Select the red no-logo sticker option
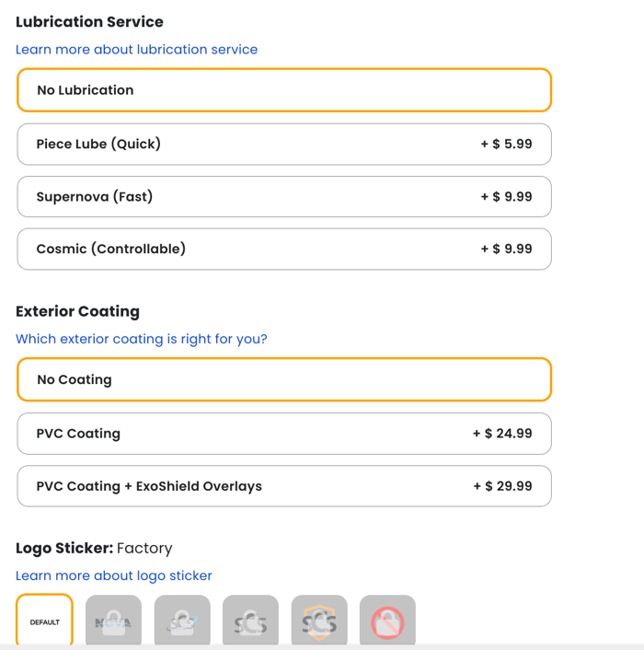This screenshot has width=644, height=650. tap(387, 621)
